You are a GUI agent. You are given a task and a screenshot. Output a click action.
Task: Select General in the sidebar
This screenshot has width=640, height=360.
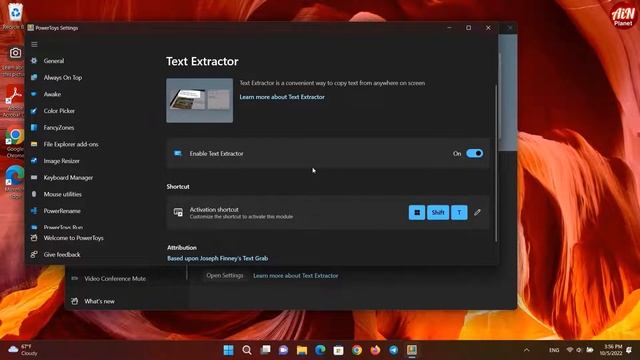(x=54, y=61)
